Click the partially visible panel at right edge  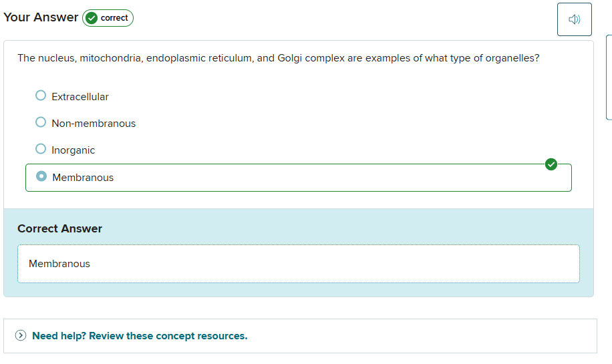tap(609, 77)
